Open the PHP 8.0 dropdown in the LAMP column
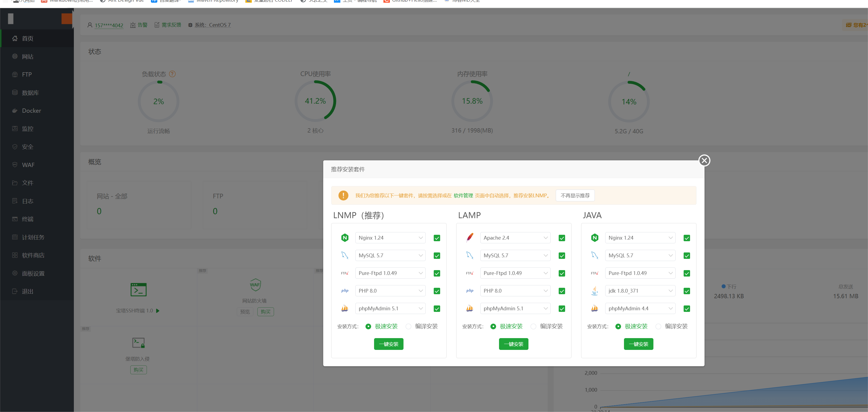 pos(515,291)
